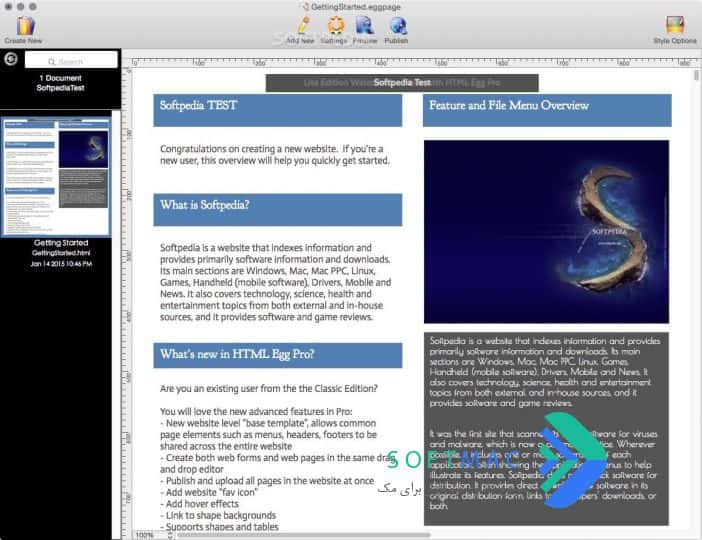Viewport: 702px width, 540px height.
Task: Click 'Are you an existing user' text line
Action: [x=269, y=388]
